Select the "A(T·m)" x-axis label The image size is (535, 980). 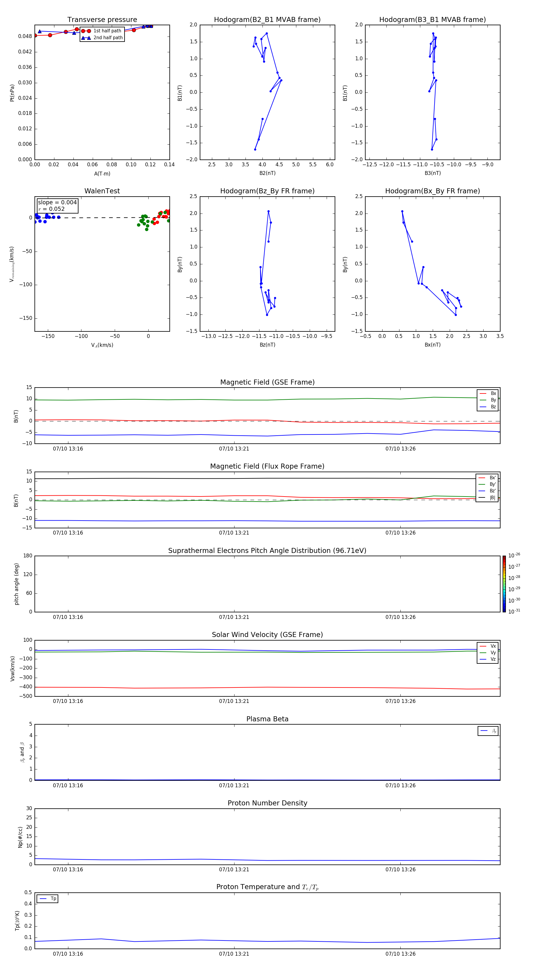pyautogui.click(x=102, y=174)
